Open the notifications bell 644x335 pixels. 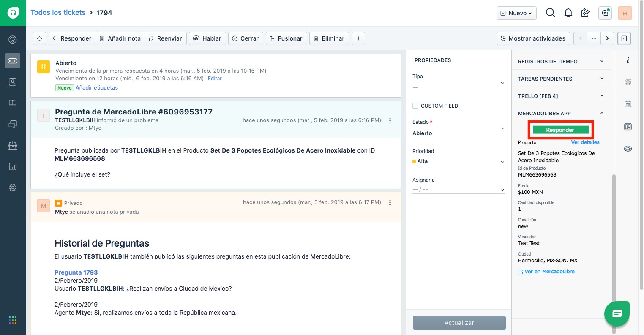click(568, 13)
